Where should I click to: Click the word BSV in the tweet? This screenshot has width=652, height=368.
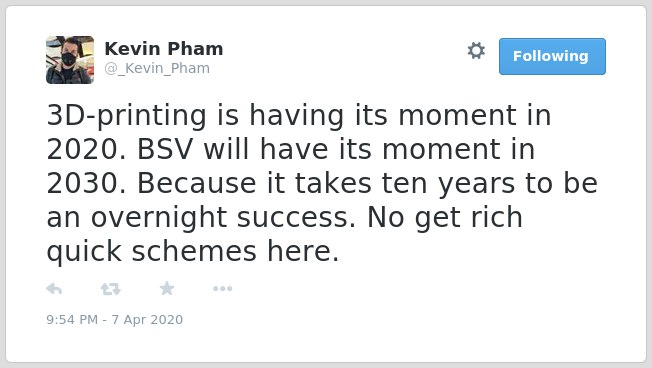coord(165,149)
